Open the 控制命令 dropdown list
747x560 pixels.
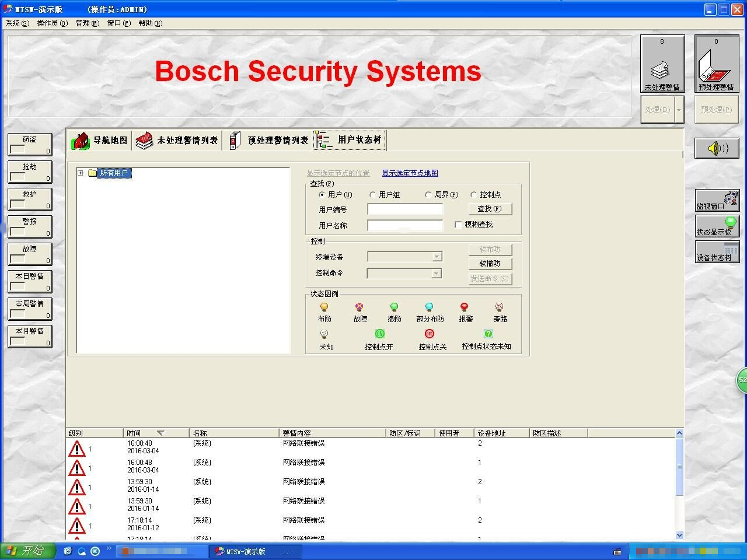[x=436, y=273]
